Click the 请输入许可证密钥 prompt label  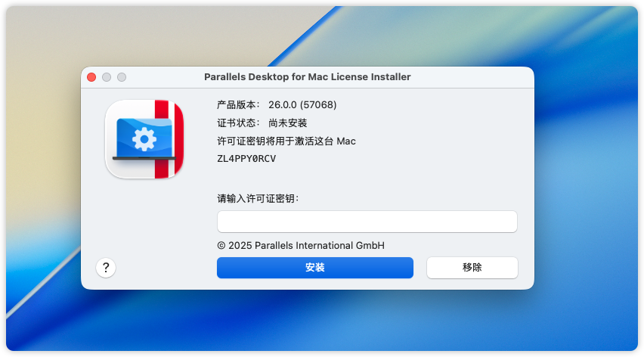pos(258,198)
